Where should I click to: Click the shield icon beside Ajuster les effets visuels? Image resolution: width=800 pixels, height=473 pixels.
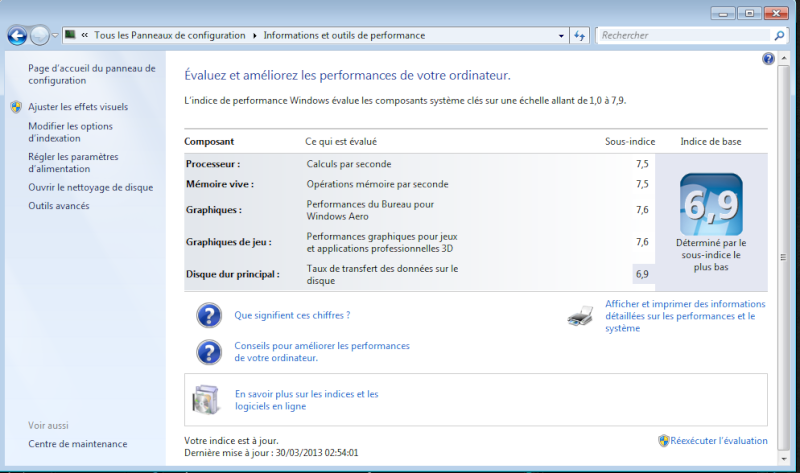[x=16, y=107]
